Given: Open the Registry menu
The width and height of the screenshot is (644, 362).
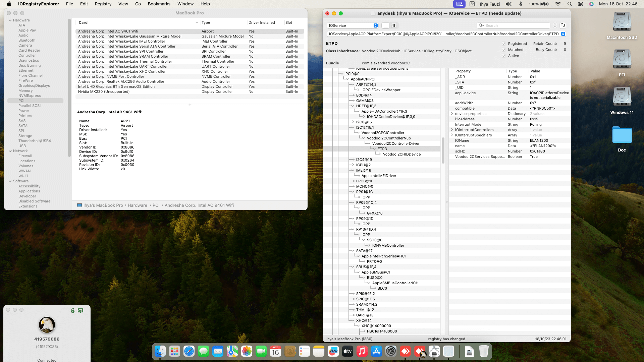Looking at the screenshot, I should click(103, 4).
